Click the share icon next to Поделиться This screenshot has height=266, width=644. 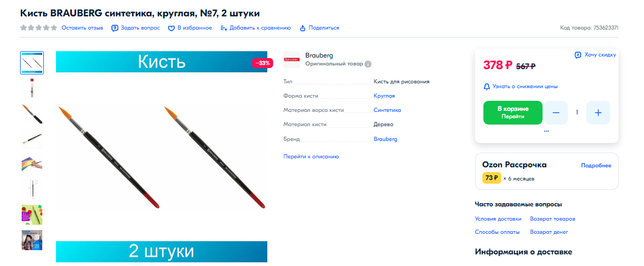pos(303,28)
